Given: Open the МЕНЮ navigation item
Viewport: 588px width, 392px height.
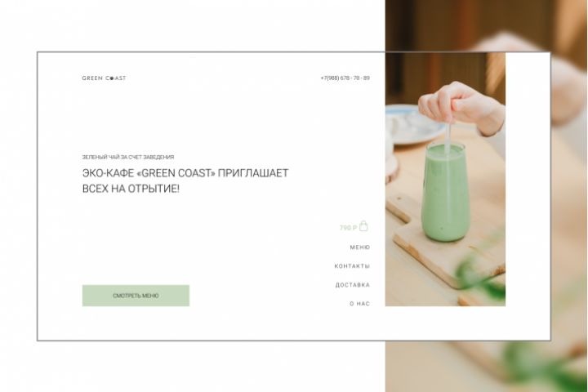Looking at the screenshot, I should pos(359,247).
